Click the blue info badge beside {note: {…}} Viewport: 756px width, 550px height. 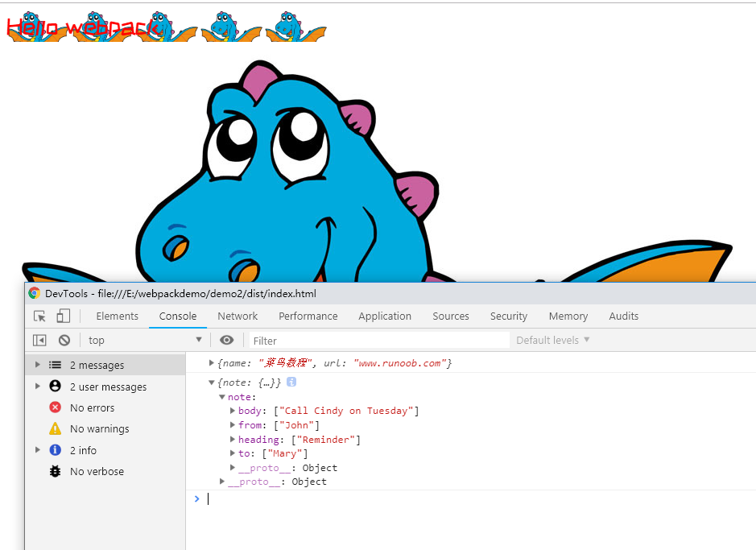pos(291,382)
